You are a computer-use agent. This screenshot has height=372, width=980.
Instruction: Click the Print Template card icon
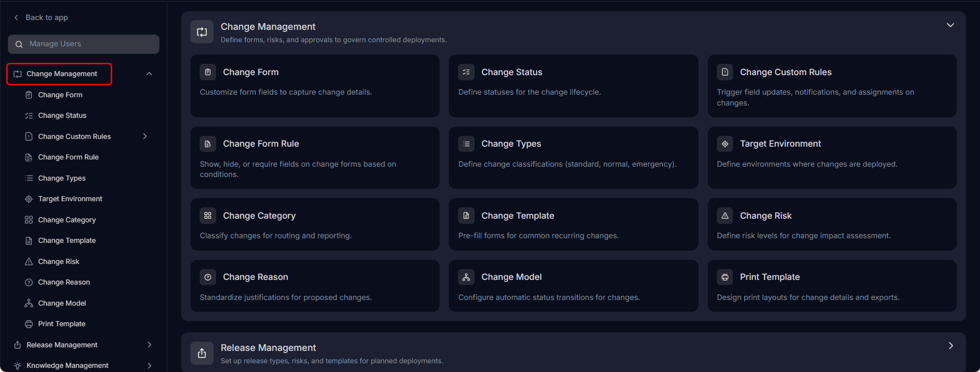pyautogui.click(x=725, y=277)
